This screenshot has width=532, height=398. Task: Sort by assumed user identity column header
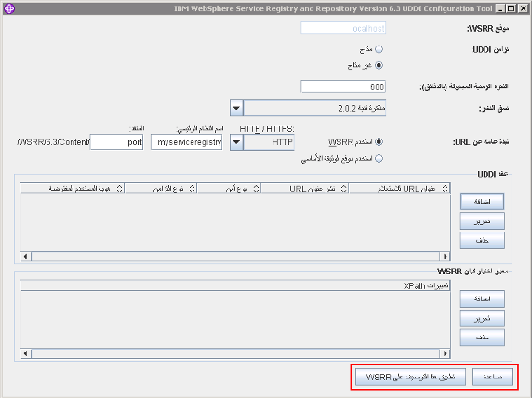[x=73, y=189]
